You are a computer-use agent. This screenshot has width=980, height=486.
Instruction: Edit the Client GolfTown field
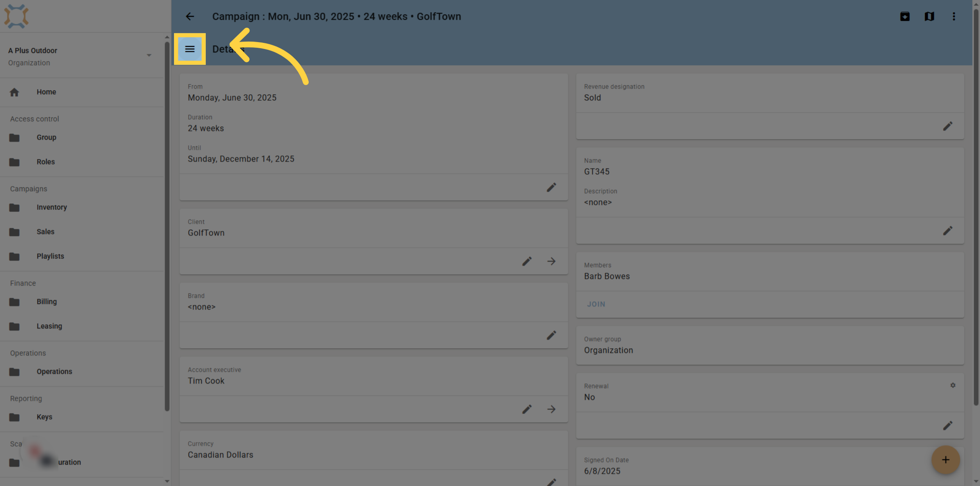point(527,261)
